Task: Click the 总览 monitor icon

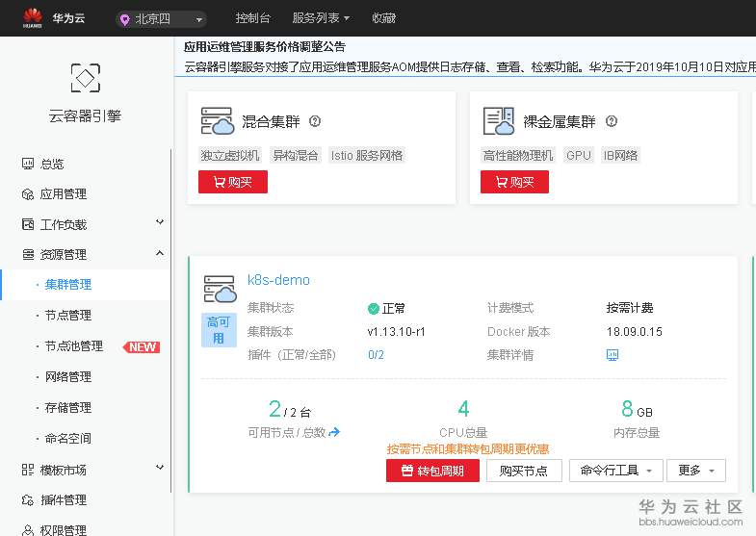Action: click(28, 164)
